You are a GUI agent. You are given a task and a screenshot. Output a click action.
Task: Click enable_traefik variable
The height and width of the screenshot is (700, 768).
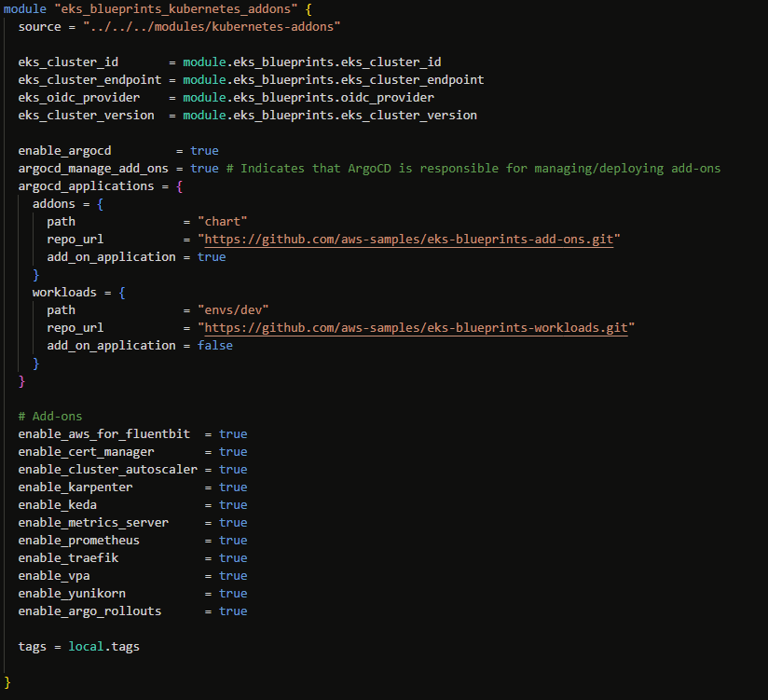coord(68,558)
